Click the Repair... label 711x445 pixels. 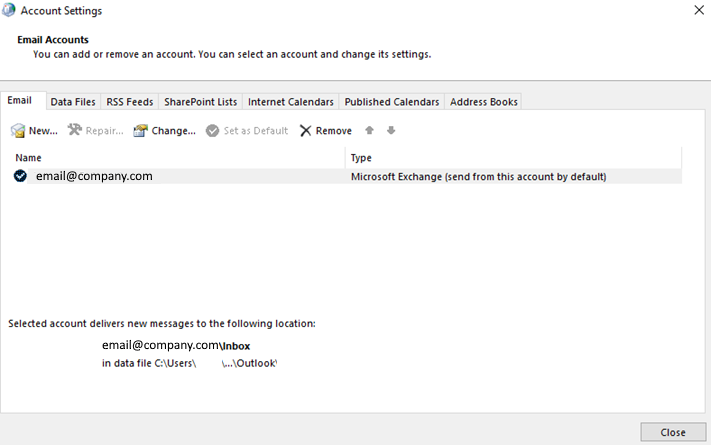click(x=105, y=131)
